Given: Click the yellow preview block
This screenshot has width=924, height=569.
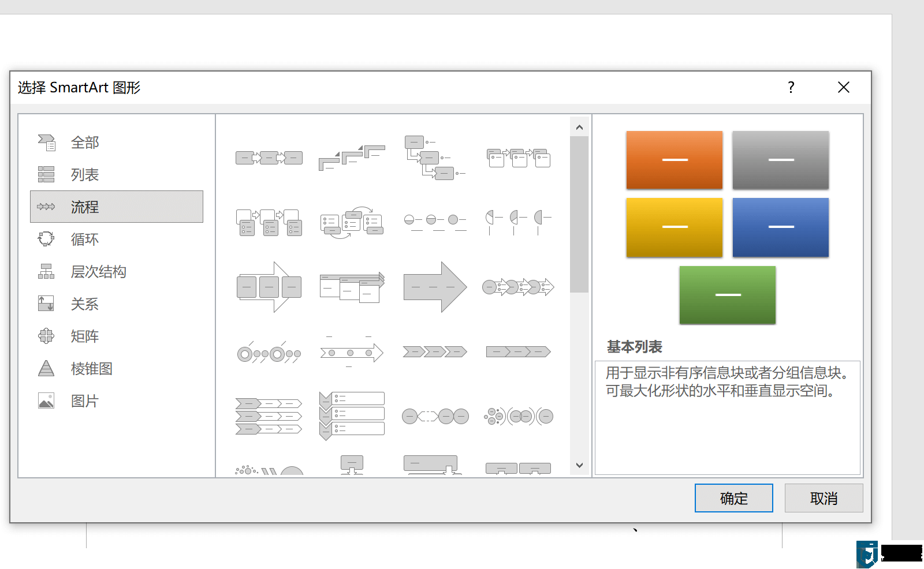Looking at the screenshot, I should tap(675, 227).
